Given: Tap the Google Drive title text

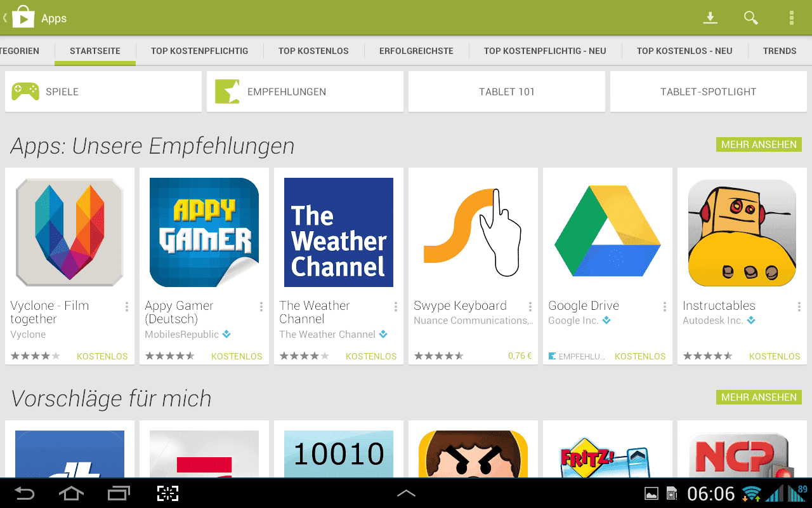Looking at the screenshot, I should [584, 305].
